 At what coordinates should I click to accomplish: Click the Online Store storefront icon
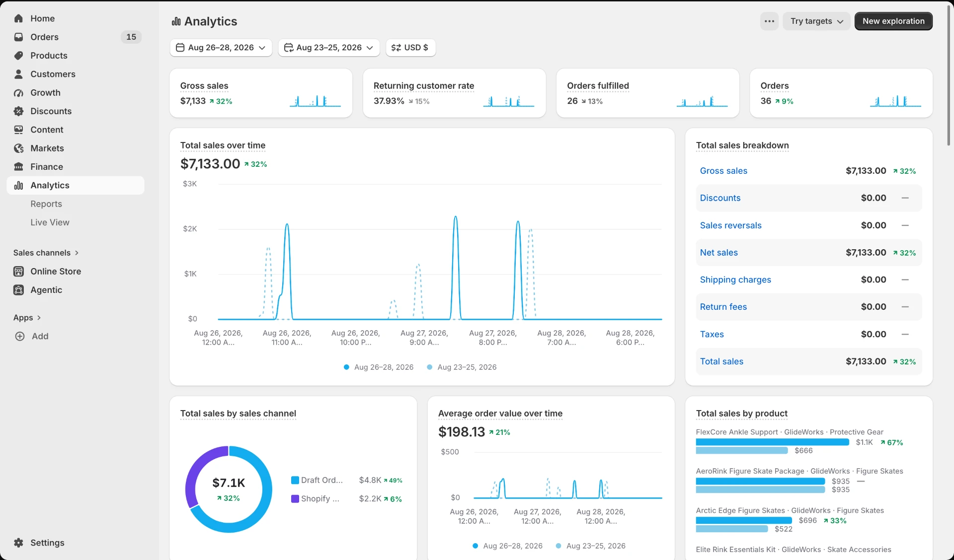[18, 272]
